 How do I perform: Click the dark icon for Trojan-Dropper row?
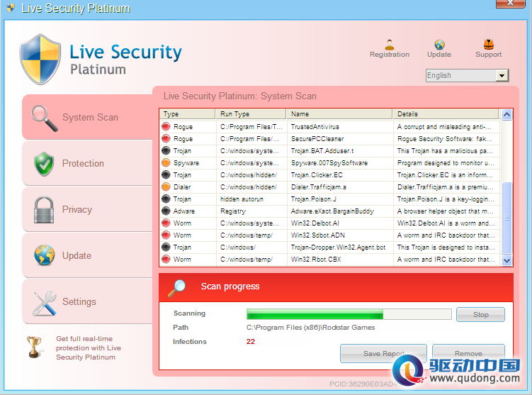coord(166,247)
